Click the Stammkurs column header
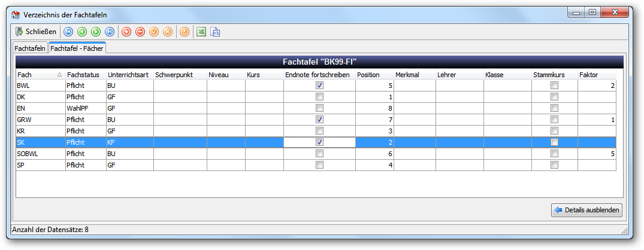The image size is (644, 250). [x=555, y=75]
